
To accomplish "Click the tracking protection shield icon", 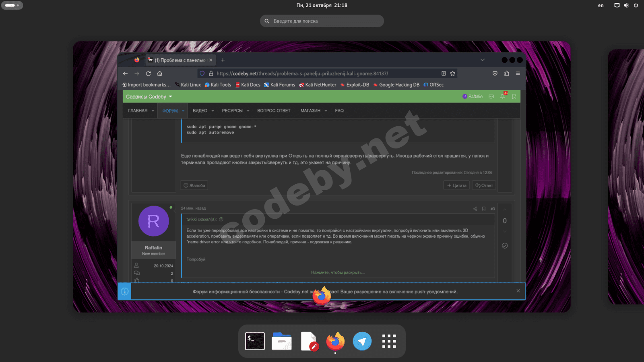I will 202,74.
